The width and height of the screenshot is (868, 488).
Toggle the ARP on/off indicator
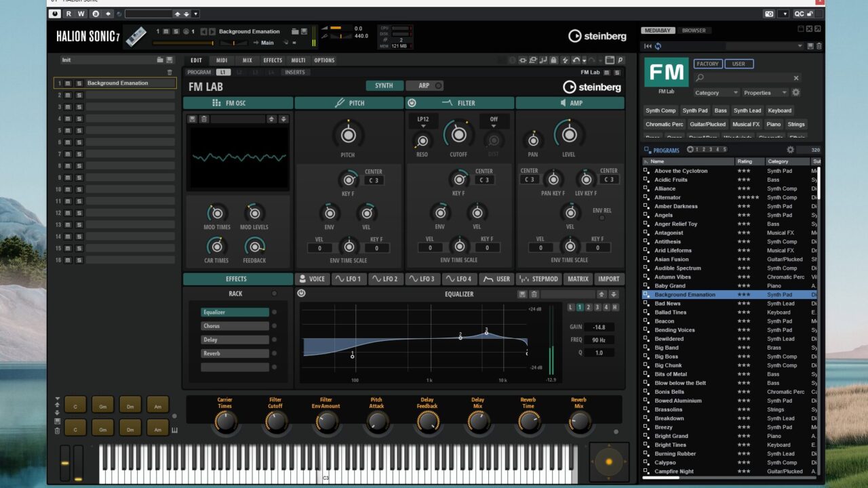[x=438, y=85]
